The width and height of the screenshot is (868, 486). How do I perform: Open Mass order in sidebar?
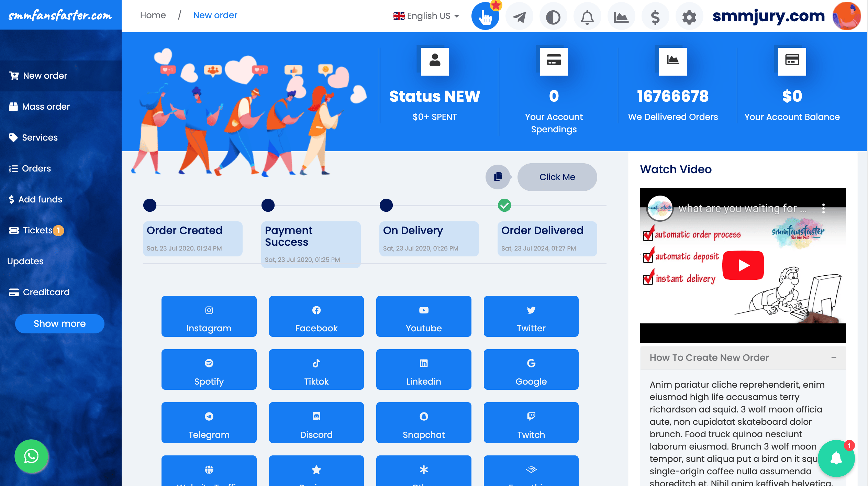(x=46, y=107)
